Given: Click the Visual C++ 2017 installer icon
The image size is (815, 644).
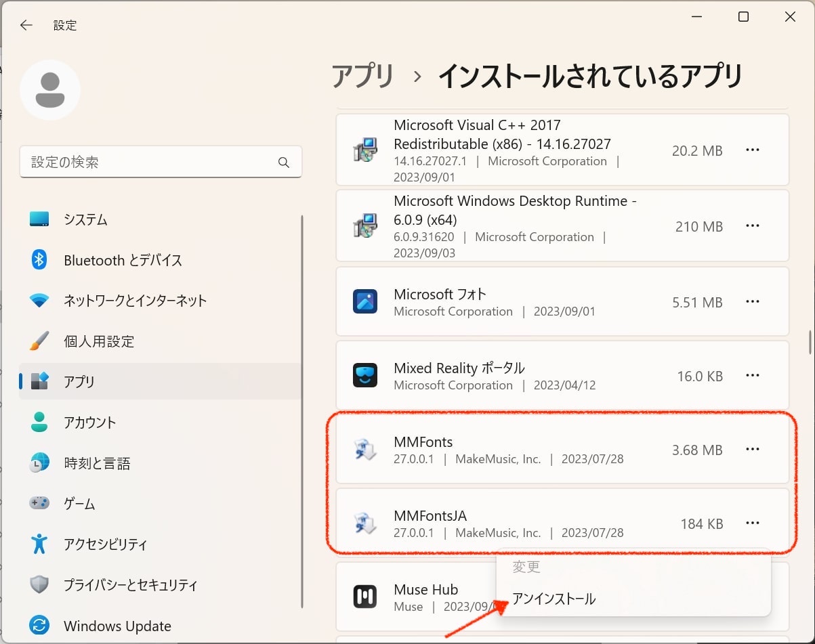Looking at the screenshot, I should click(365, 150).
